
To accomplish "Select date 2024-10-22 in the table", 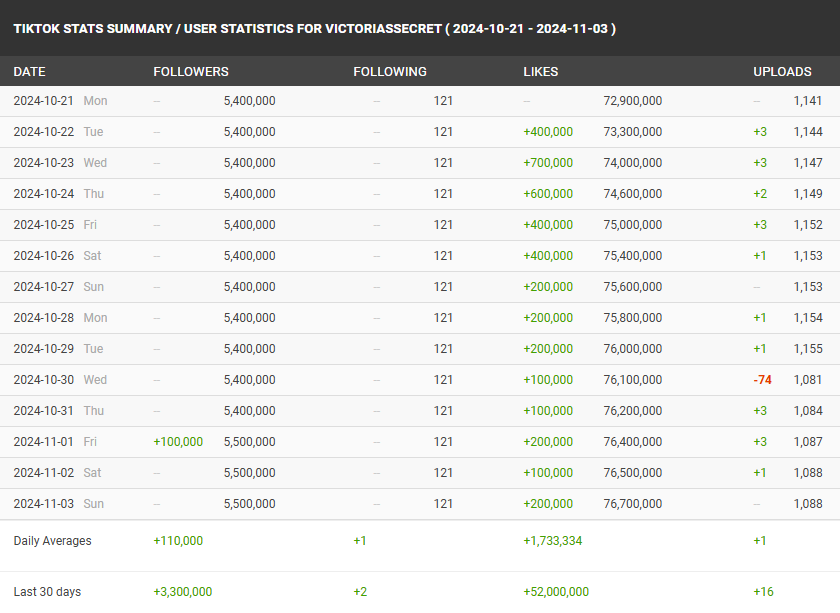I will click(x=43, y=132).
